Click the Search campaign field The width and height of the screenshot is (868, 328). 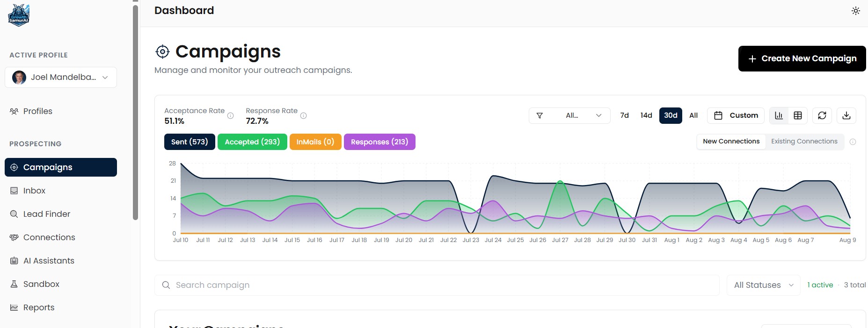tap(437, 285)
